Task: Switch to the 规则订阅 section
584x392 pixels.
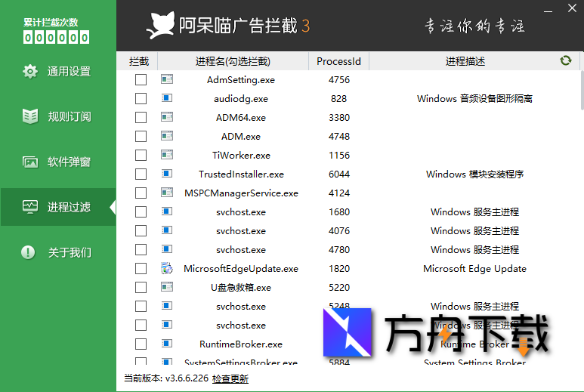Action: (x=58, y=116)
